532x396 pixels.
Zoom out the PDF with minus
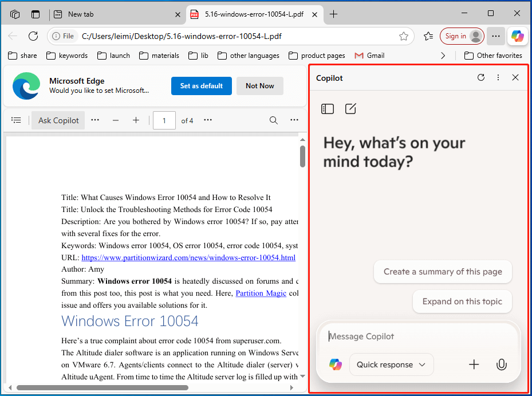point(116,120)
